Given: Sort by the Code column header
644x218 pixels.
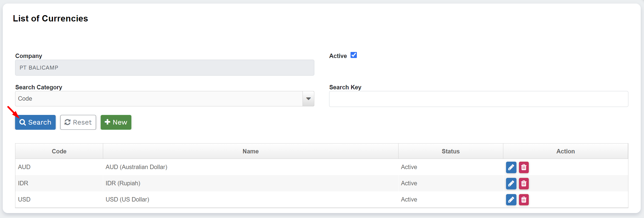Looking at the screenshot, I should pyautogui.click(x=59, y=151).
